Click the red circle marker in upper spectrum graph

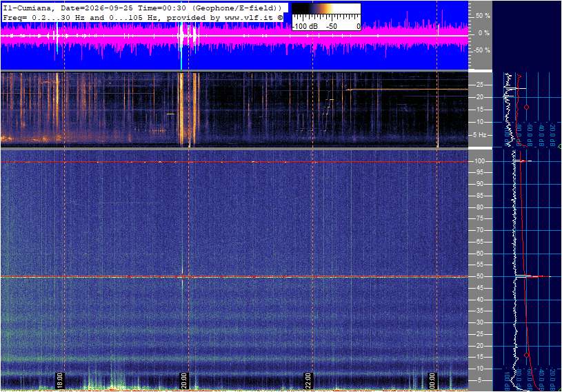(x=527, y=107)
